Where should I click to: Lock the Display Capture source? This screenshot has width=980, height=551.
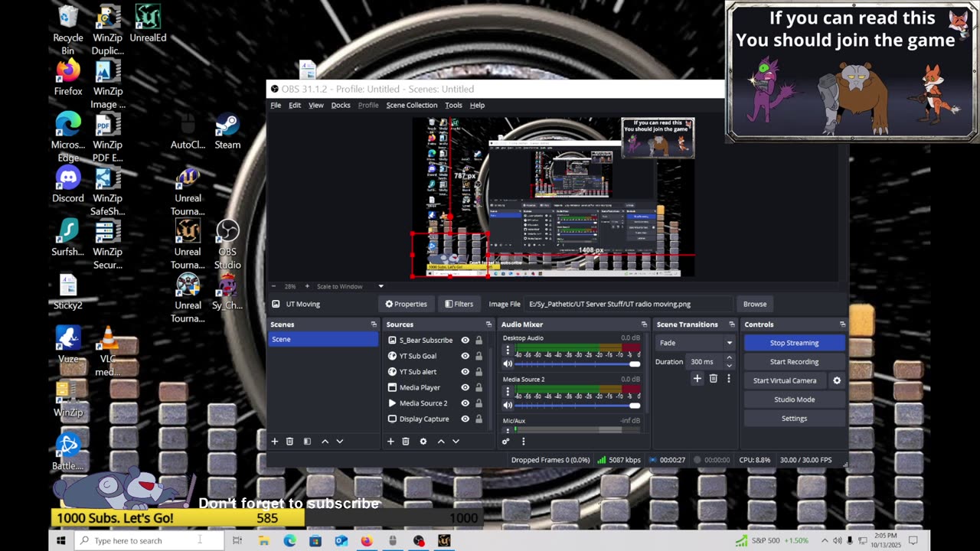tap(479, 419)
